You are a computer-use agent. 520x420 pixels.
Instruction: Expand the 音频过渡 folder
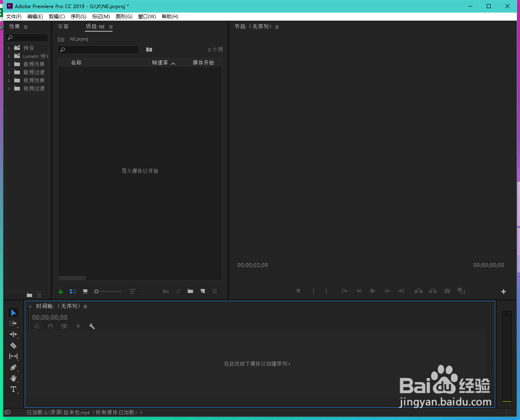9,72
